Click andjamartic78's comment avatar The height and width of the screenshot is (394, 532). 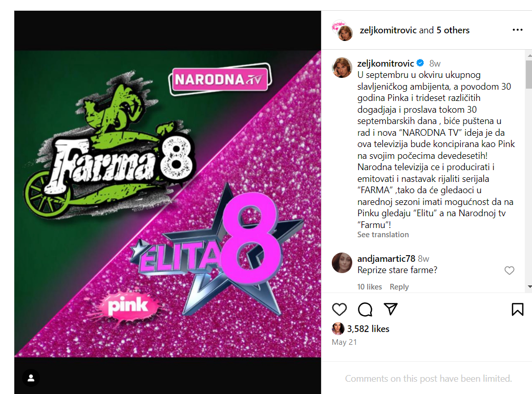coord(342,263)
